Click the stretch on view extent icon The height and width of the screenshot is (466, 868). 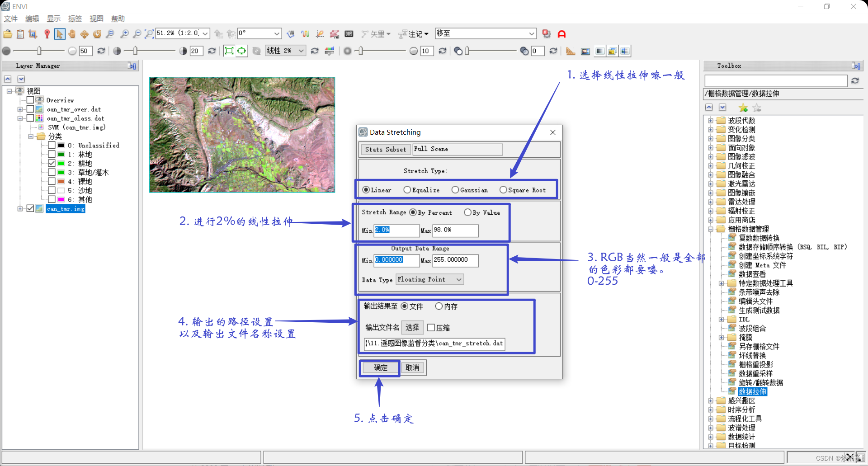tap(242, 51)
